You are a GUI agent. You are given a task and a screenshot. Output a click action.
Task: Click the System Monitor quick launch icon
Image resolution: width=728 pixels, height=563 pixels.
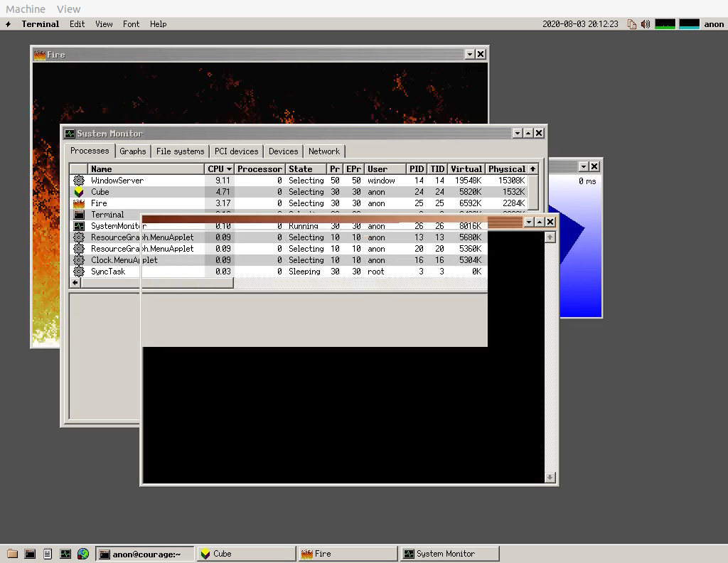pyautogui.click(x=65, y=554)
